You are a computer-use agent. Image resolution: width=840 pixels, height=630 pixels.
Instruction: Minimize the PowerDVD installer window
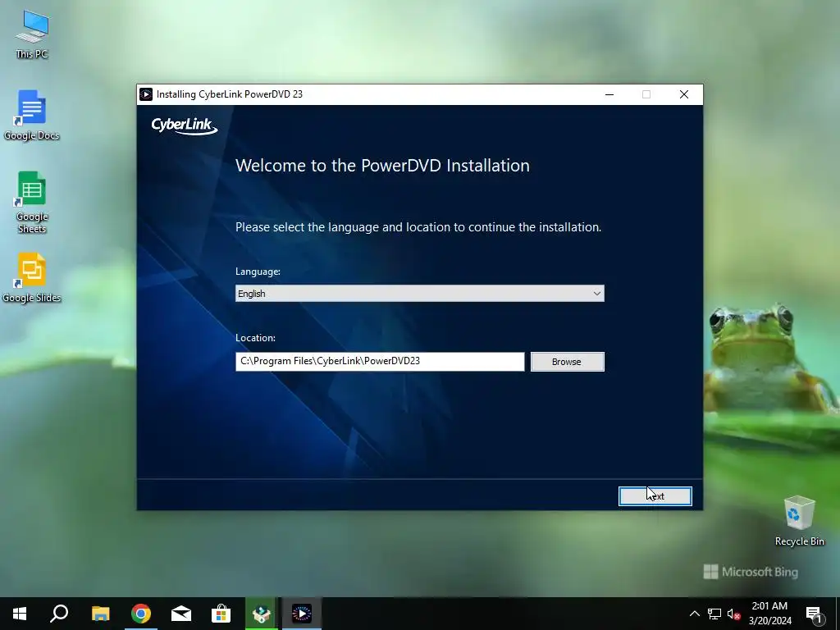(609, 94)
